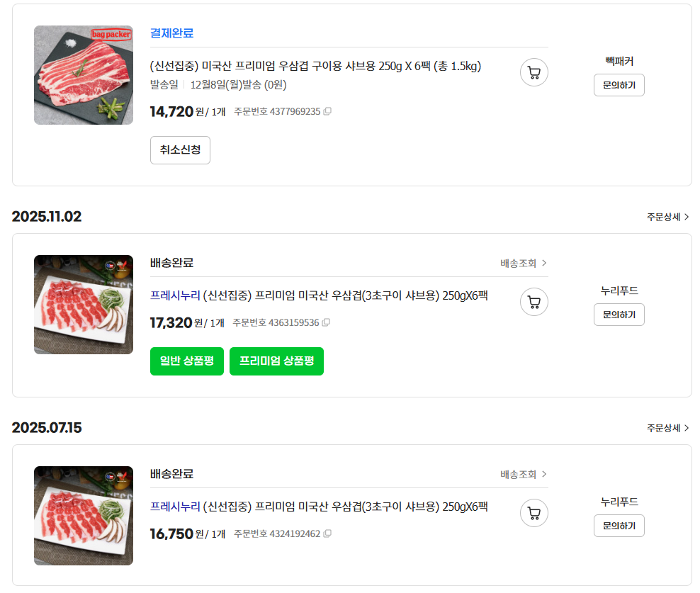
Task: Track delivery via 배송조회 for 2025.07.15 order
Action: pos(524,474)
